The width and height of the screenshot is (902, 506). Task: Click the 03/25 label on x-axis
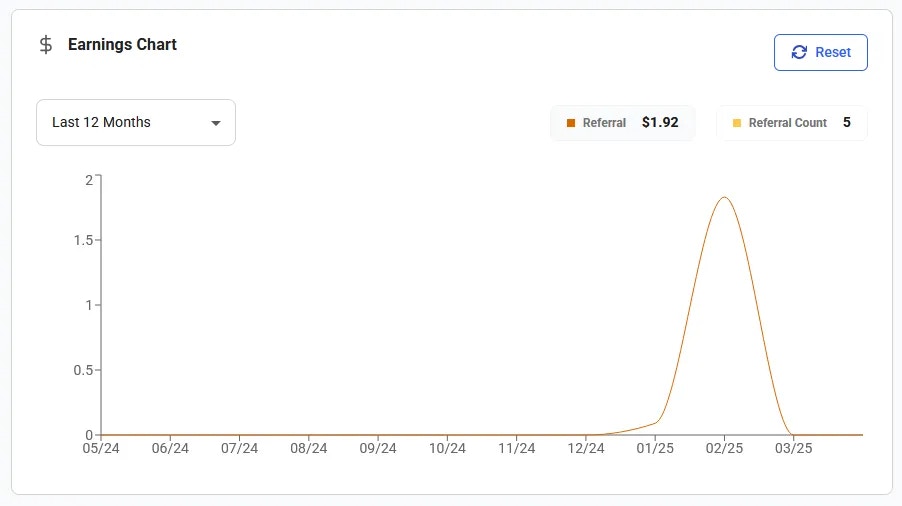tap(793, 448)
